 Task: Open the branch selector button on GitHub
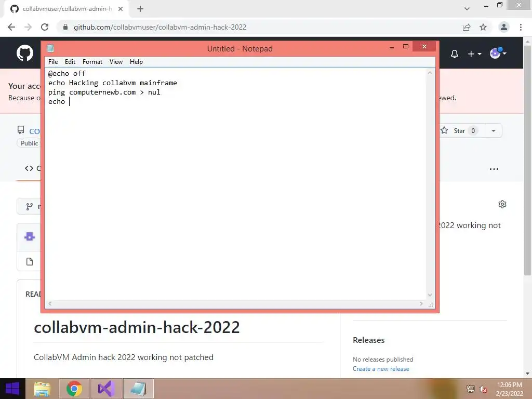[x=29, y=206]
